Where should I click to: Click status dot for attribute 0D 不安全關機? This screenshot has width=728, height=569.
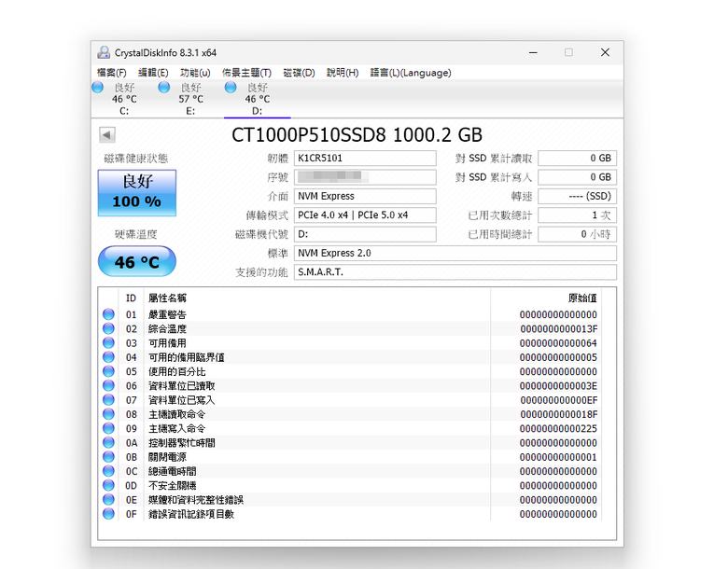tap(108, 485)
